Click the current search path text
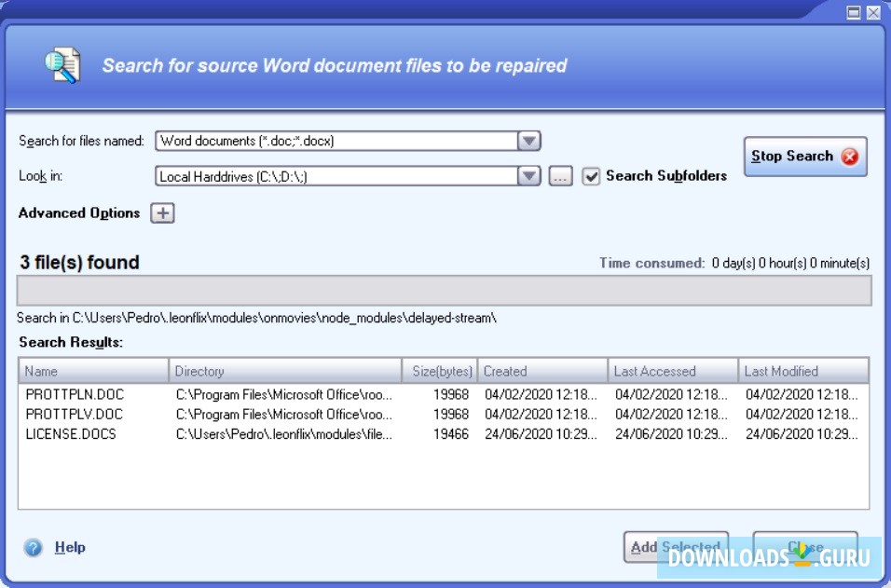This screenshot has height=588, width=891. point(256,318)
